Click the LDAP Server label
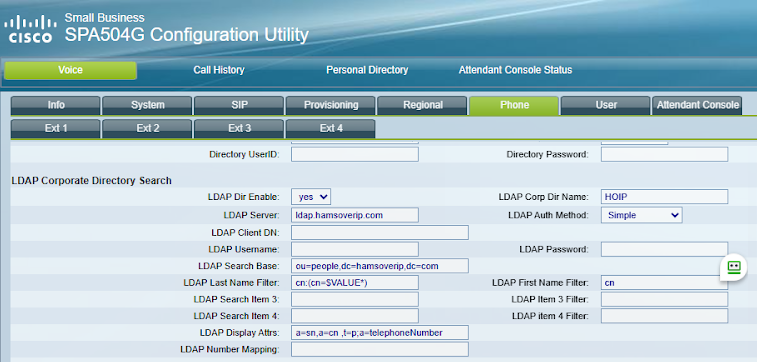The image size is (757, 362). [252, 215]
